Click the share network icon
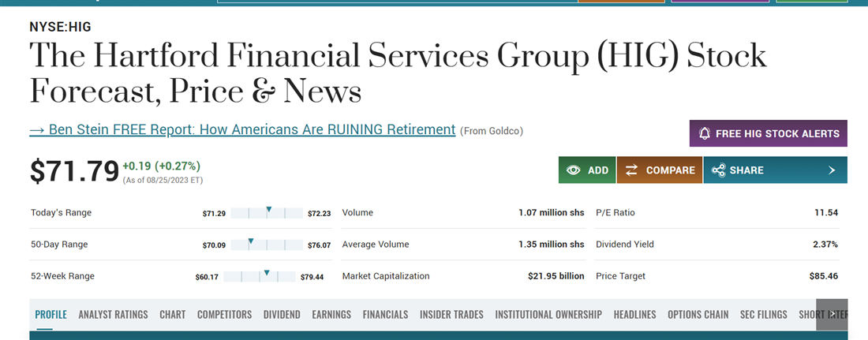Image resolution: width=868 pixels, height=340 pixels. click(718, 170)
